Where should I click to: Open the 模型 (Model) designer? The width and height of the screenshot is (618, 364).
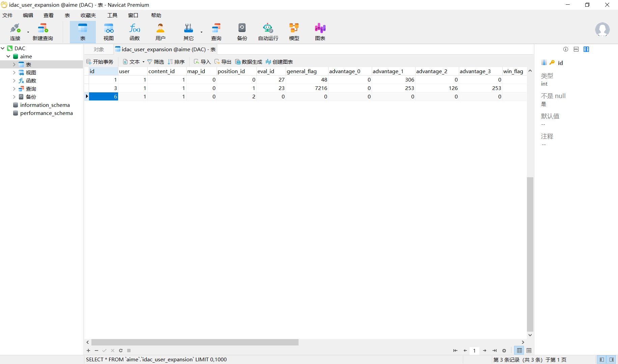point(294,31)
